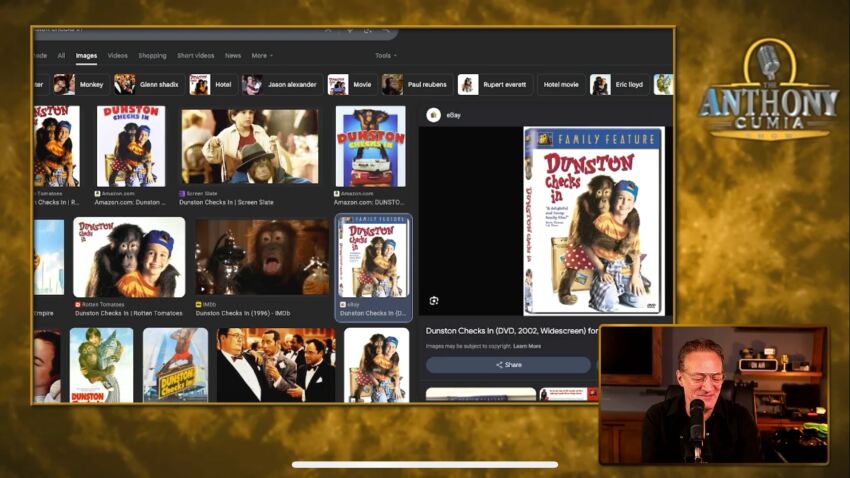Select the Rupert everett chip
Viewport: 850px width, 478px height.
[x=494, y=85]
